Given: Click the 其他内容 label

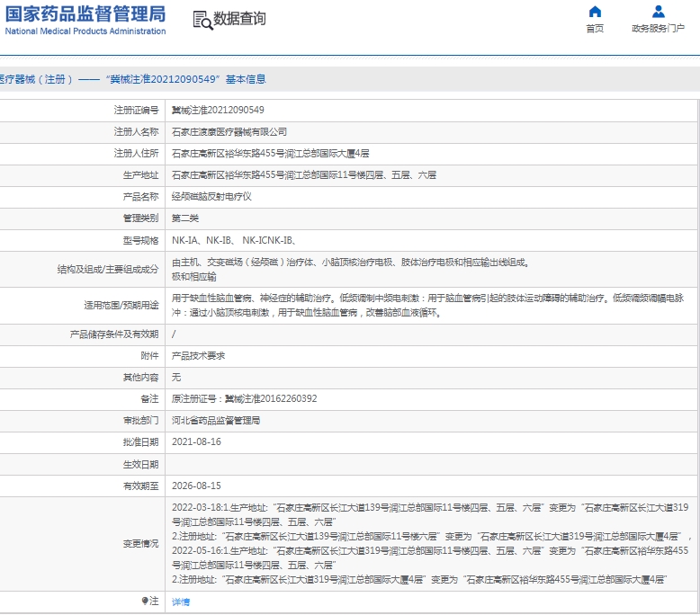Looking at the screenshot, I should (x=140, y=378).
